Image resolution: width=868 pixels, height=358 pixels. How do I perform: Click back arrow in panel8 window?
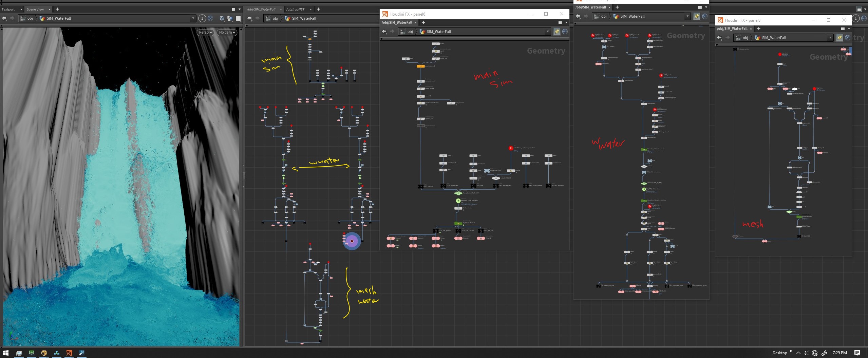coord(719,38)
